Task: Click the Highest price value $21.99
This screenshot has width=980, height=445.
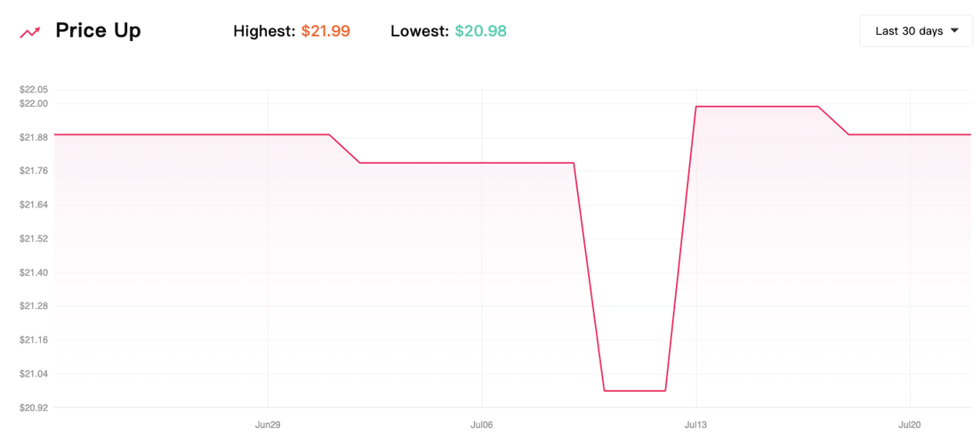Action: (x=325, y=31)
